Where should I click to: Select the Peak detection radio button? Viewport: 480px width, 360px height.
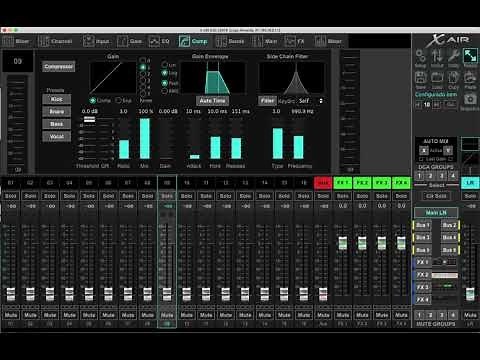tap(164, 83)
